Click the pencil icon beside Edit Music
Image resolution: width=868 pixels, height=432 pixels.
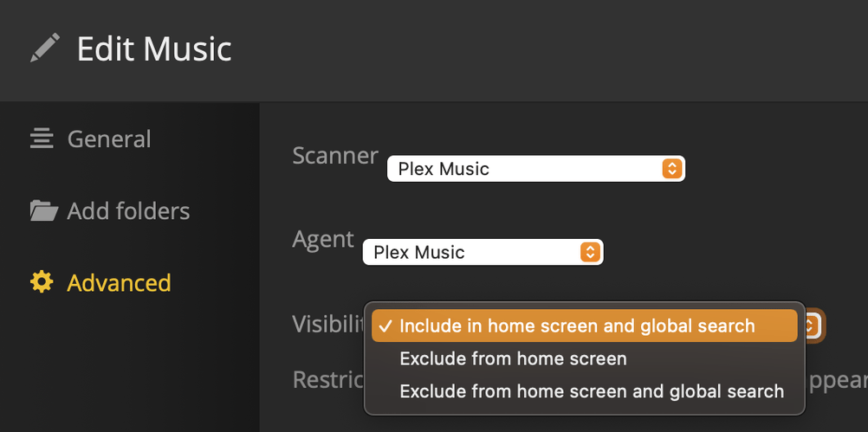coord(45,48)
